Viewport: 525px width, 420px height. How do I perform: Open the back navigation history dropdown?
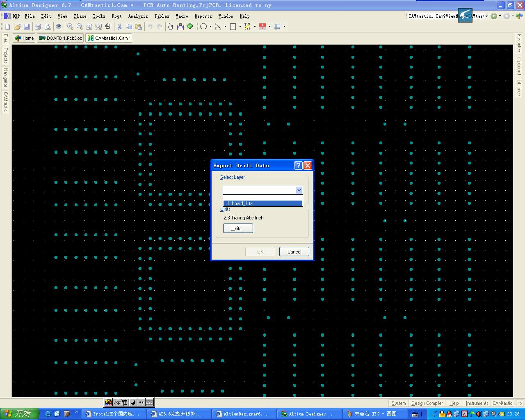pos(500,16)
